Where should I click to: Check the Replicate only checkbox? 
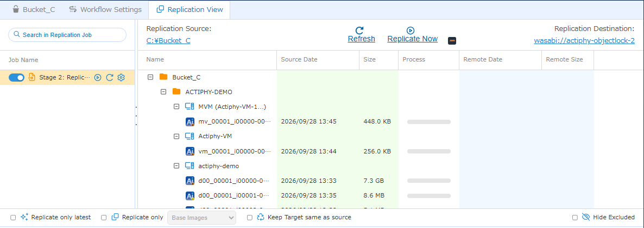tap(104, 217)
